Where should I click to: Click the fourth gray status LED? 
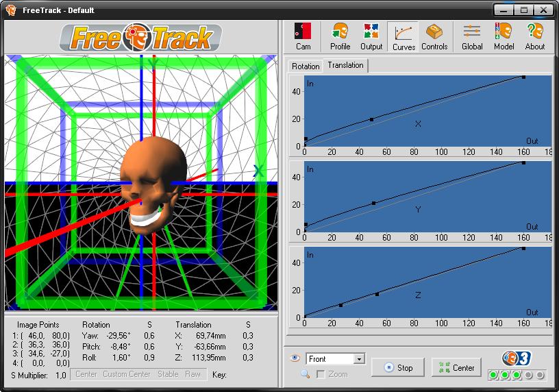[x=528, y=375]
